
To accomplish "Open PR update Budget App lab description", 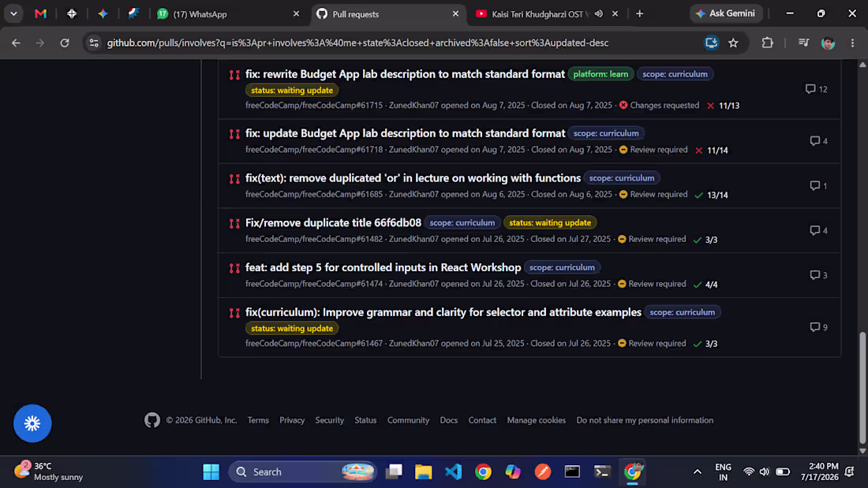I will (406, 132).
